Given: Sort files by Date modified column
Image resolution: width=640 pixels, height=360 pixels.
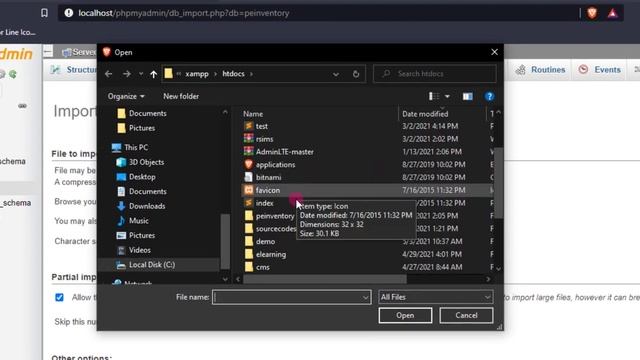Looking at the screenshot, I should click(425, 114).
